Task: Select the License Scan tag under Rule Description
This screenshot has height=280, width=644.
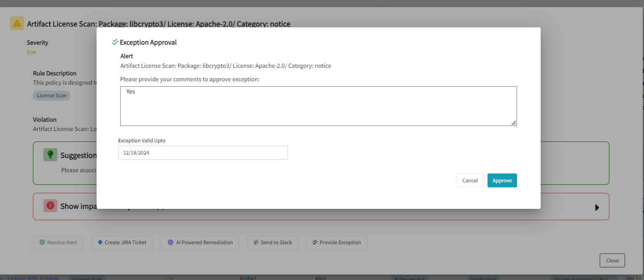Action: [52, 96]
